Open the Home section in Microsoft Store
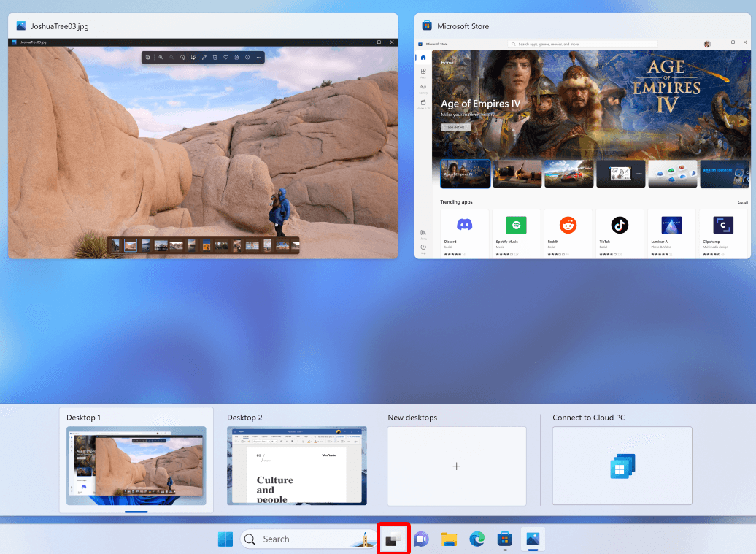 coord(423,56)
